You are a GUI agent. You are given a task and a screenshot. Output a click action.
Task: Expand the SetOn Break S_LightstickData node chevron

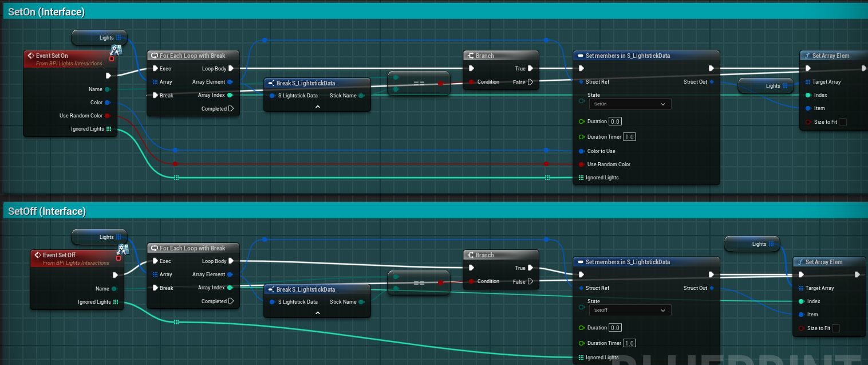pos(317,107)
